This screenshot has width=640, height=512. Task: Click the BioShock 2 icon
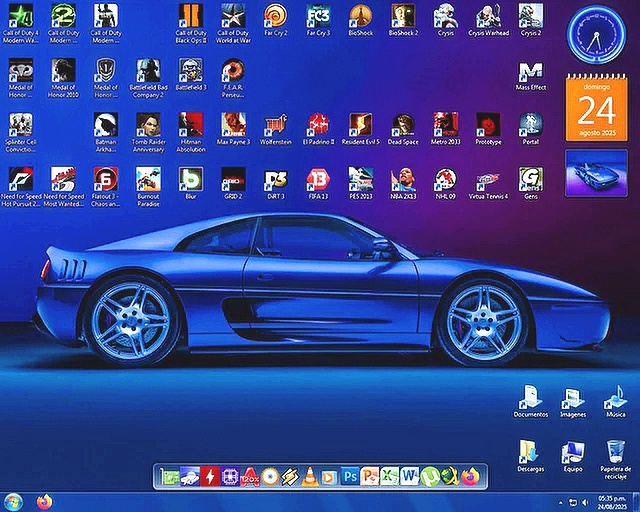[x=403, y=20]
